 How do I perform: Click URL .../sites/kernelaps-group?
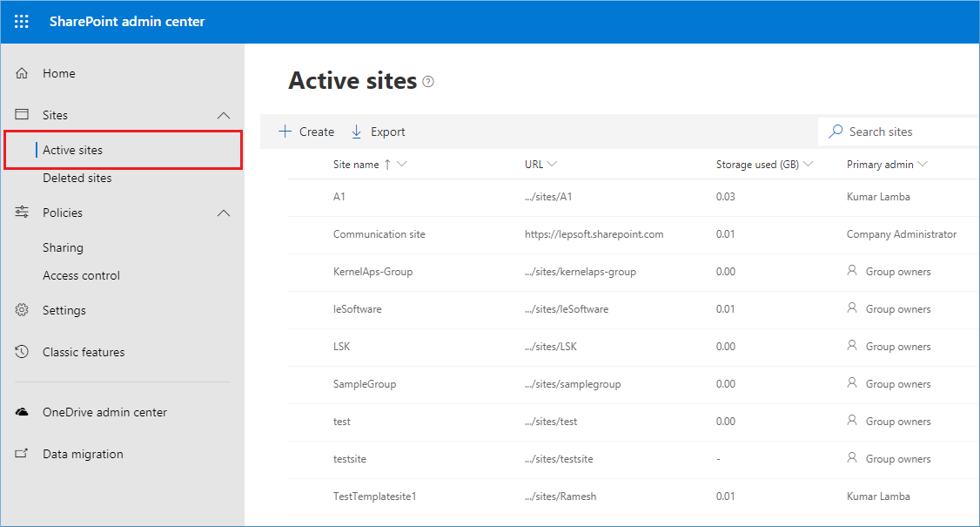point(580,272)
